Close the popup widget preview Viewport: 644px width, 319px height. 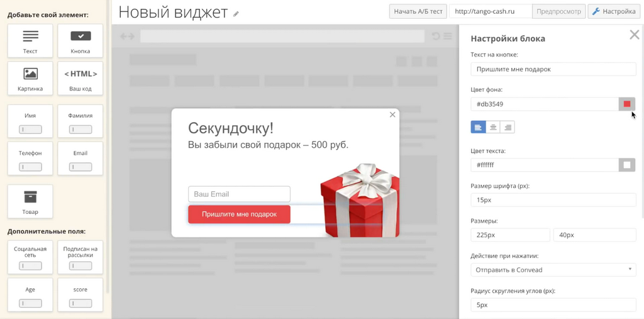392,115
